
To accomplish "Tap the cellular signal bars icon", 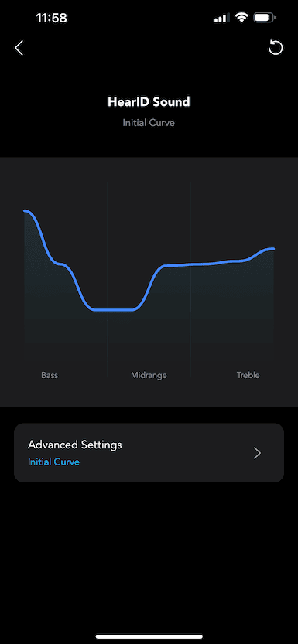I will (x=222, y=18).
